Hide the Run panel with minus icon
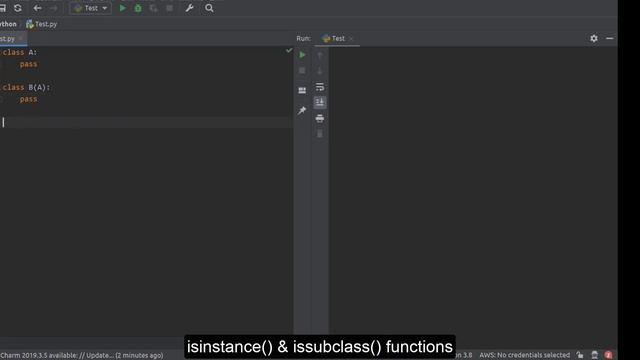Image resolution: width=640 pixels, height=360 pixels. tap(609, 38)
